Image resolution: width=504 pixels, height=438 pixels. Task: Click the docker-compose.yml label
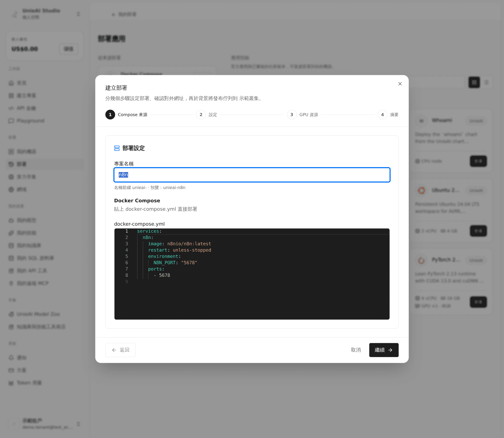point(139,224)
